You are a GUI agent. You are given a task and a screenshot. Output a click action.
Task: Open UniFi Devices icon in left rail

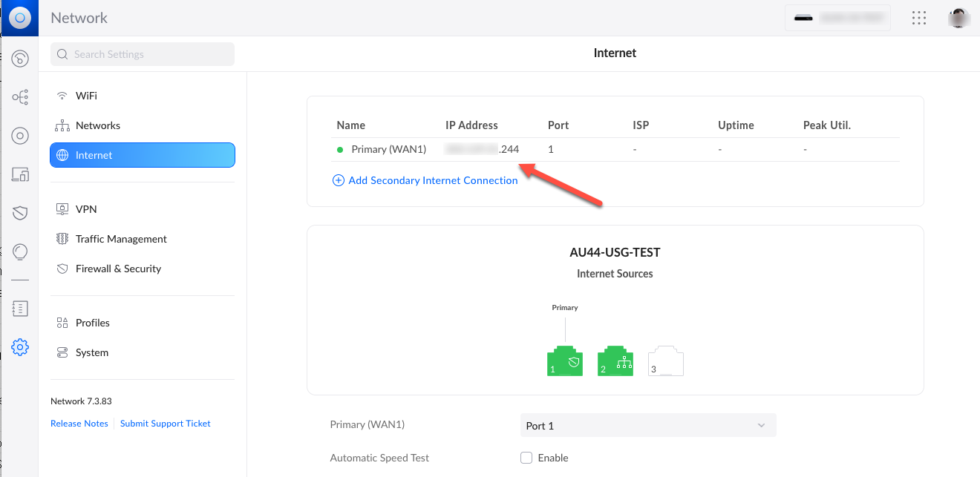(x=20, y=136)
